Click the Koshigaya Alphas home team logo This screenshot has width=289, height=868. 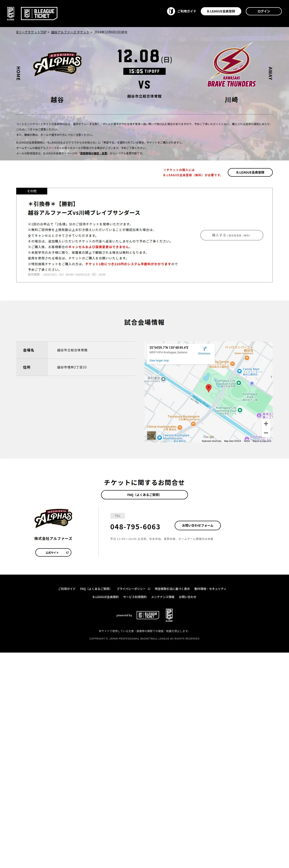click(58, 64)
